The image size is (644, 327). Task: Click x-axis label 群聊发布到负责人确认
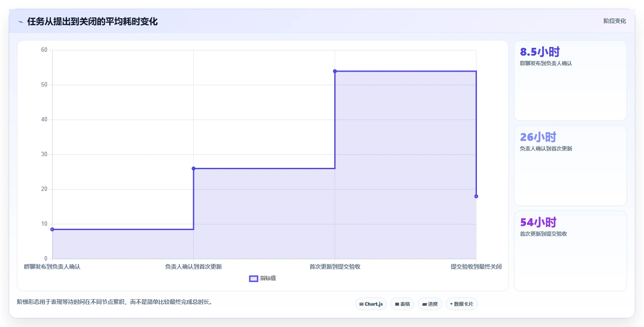52,267
